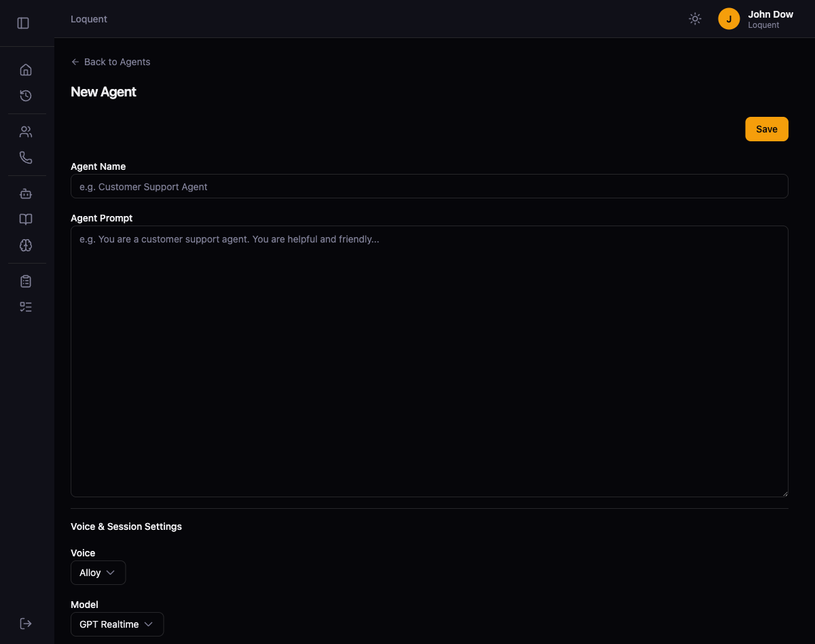Open the Calls page using the phone icon
This screenshot has height=644, width=815.
coord(26,157)
